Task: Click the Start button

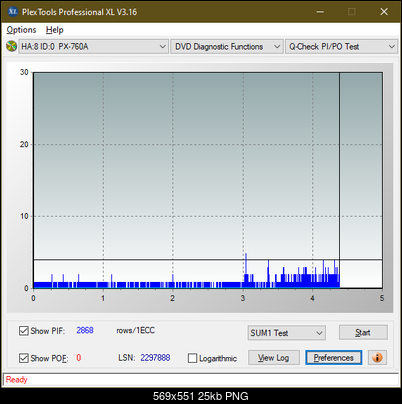Action: pyautogui.click(x=363, y=332)
